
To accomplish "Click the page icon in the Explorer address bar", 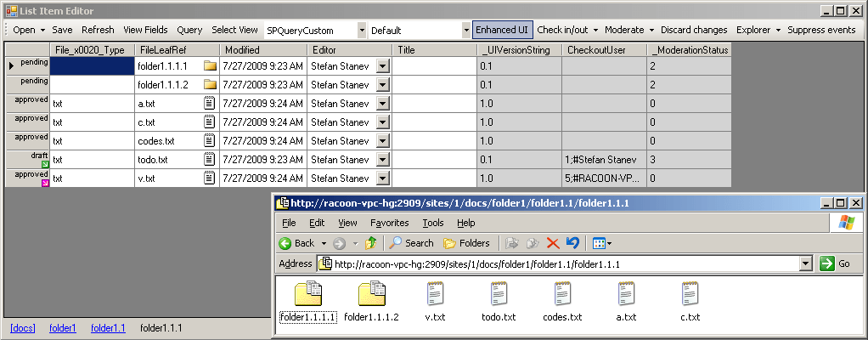I will 326,264.
